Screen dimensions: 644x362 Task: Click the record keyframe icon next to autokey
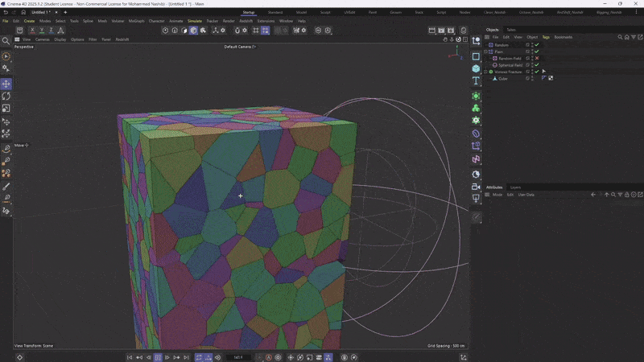pos(278,357)
